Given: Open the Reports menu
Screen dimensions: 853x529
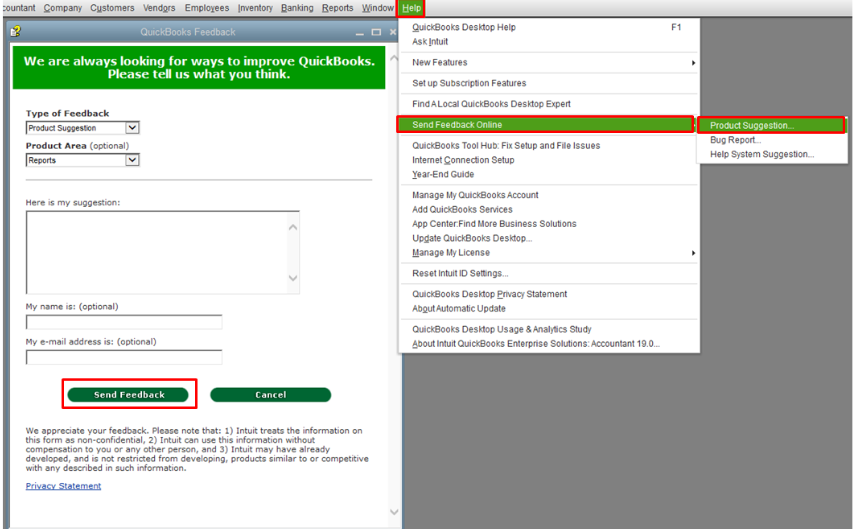Looking at the screenshot, I should [337, 8].
